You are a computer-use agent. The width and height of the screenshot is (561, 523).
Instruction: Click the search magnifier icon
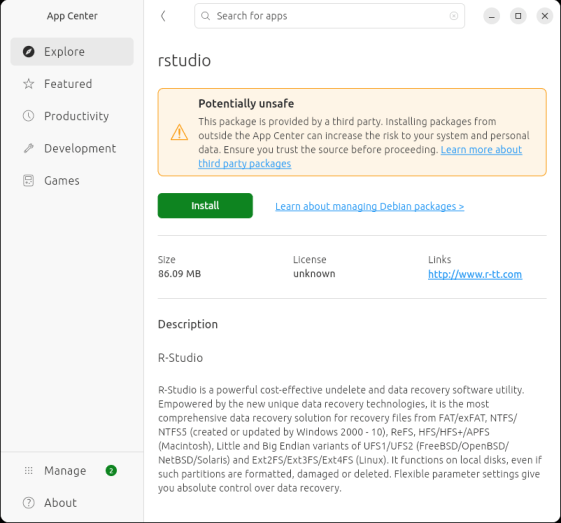(205, 16)
